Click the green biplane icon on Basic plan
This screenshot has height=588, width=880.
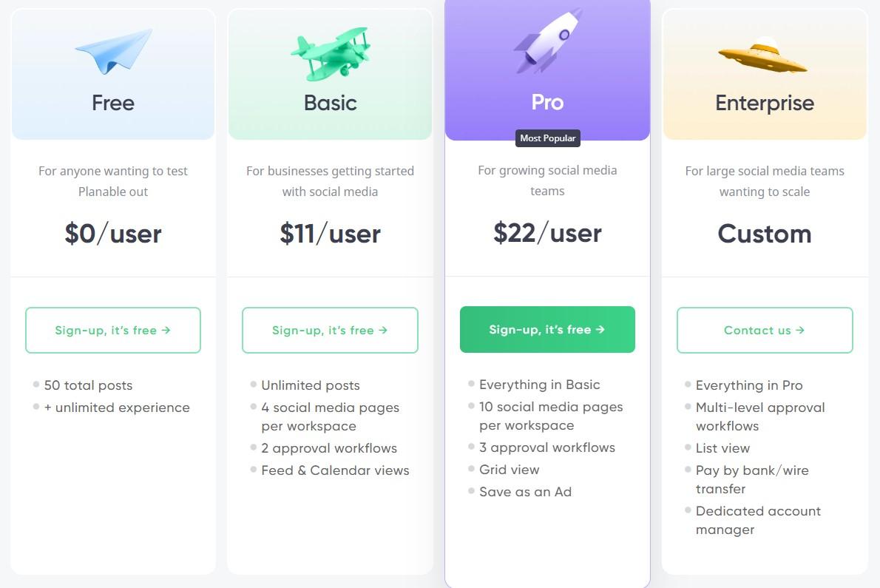tap(331, 53)
